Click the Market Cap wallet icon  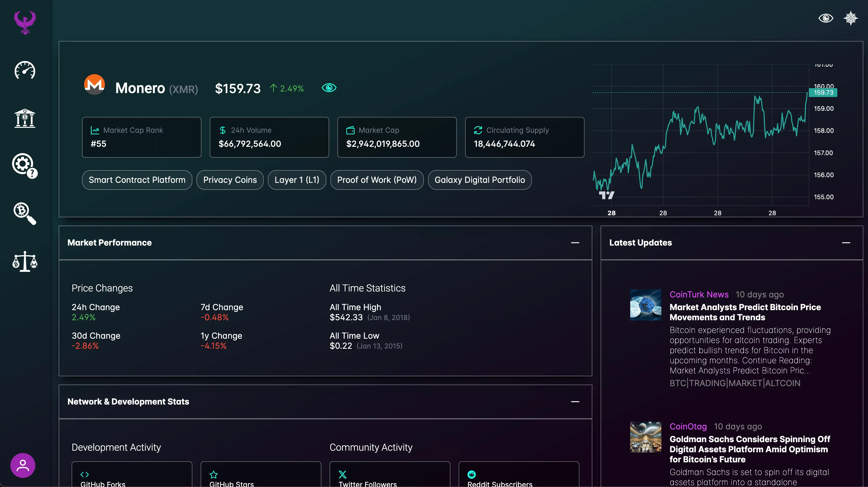[x=350, y=130]
